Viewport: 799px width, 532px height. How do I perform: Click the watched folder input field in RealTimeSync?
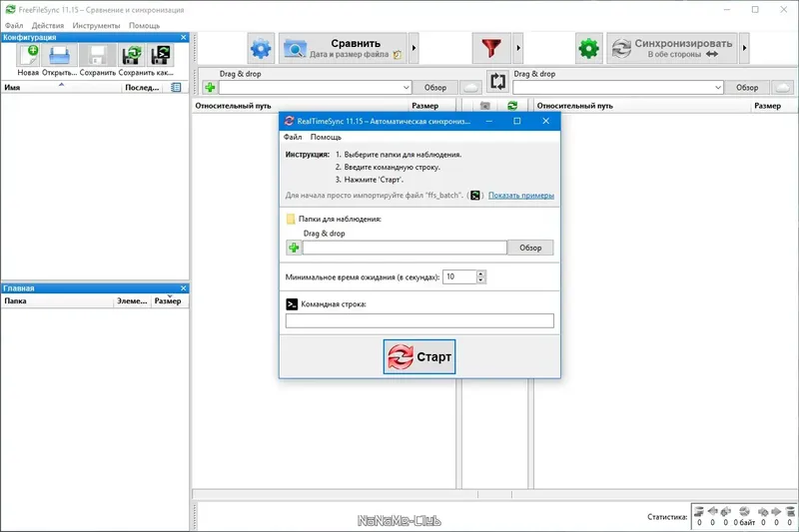point(404,248)
